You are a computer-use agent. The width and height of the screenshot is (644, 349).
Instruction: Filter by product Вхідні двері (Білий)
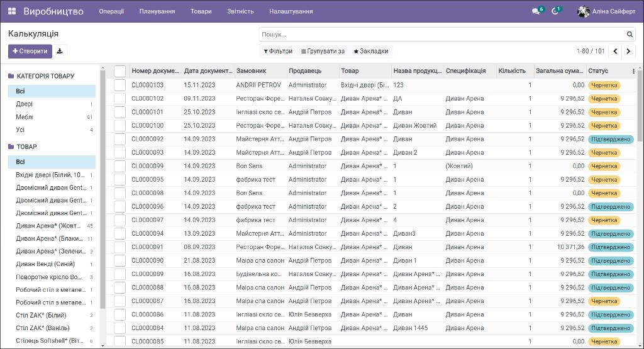tap(52, 175)
